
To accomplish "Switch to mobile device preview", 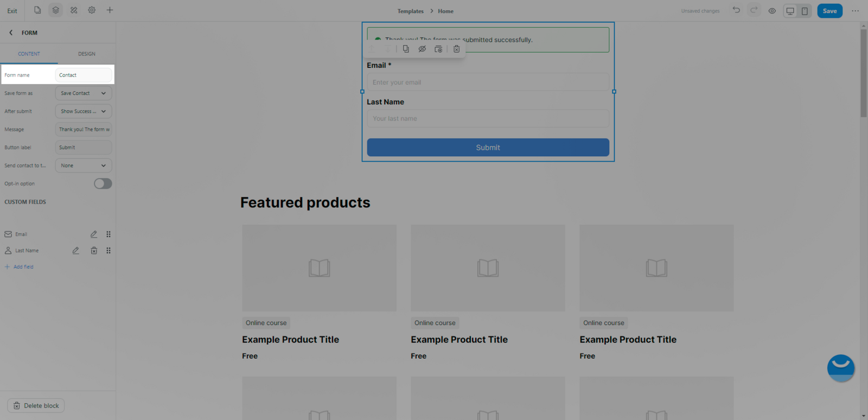I will (805, 11).
